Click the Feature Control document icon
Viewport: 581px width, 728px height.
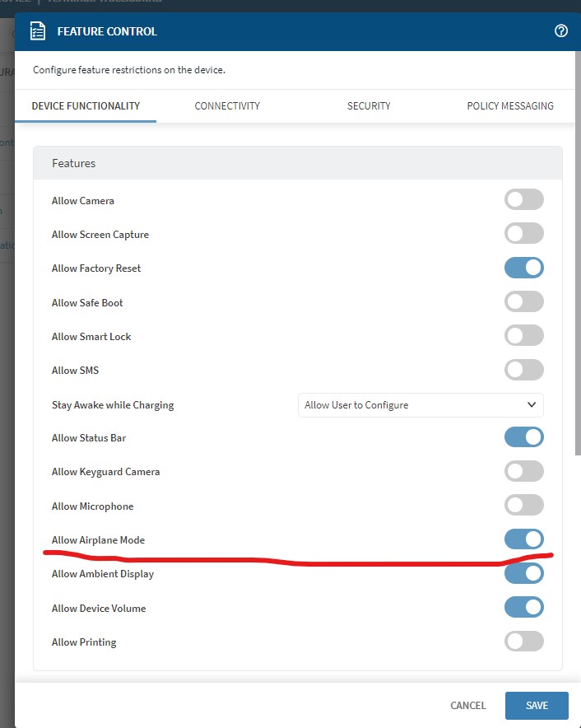pos(38,31)
